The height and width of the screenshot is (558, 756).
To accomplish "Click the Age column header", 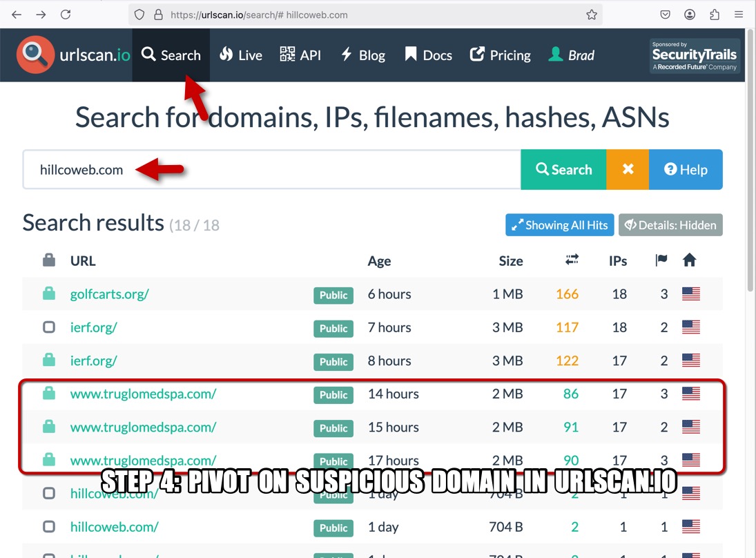I will (x=380, y=261).
